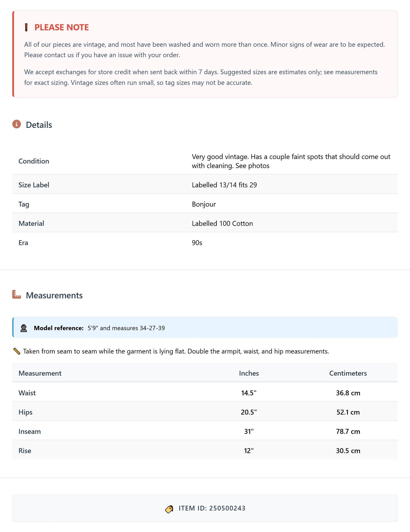Click the ITEM ID 250500243 text
Screen dimensions: 410x532
tap(212, 508)
